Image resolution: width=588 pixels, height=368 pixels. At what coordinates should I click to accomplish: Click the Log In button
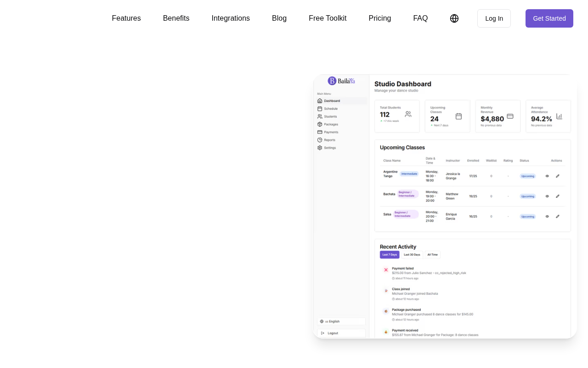click(x=494, y=18)
